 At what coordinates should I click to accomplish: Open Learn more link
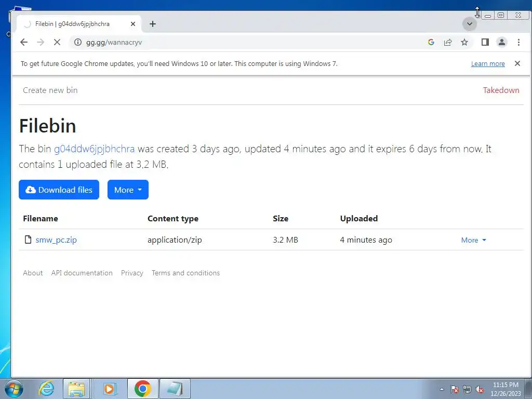(488, 64)
